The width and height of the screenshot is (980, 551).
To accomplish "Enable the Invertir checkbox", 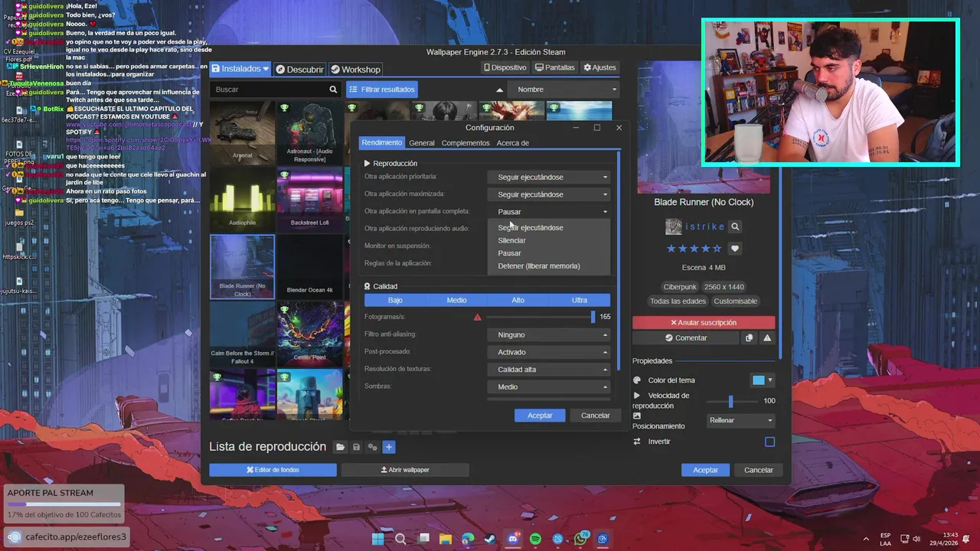I will (769, 442).
